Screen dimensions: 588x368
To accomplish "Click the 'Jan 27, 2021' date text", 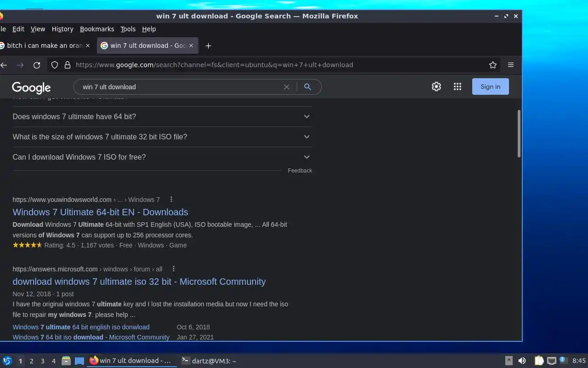I will pos(195,337).
